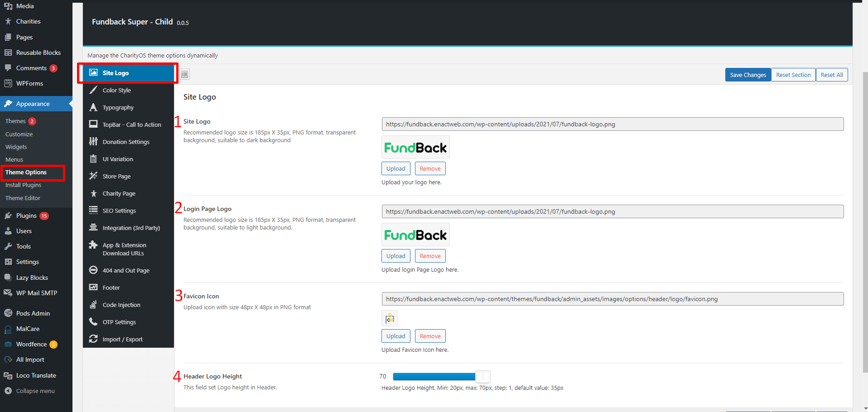Select the OTP Settings phone icon
Image resolution: width=868 pixels, height=412 pixels.
(x=93, y=322)
